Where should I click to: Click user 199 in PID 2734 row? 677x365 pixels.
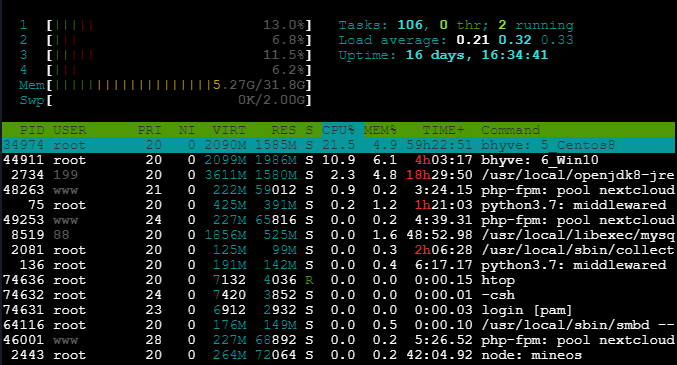tap(65, 175)
